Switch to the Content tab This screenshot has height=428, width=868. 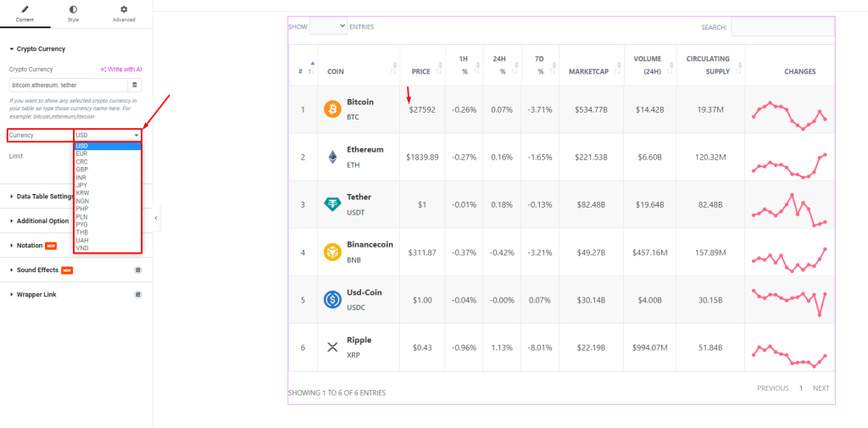[x=25, y=14]
